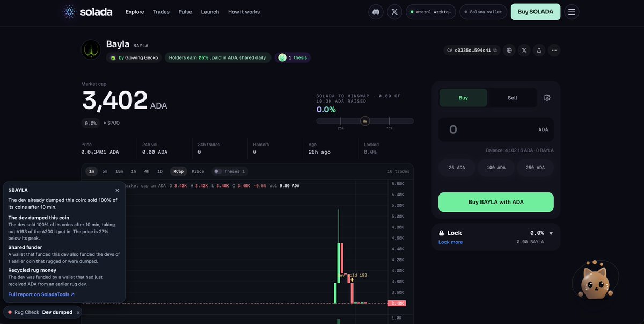
Task: Click the Lock more link
Action: pos(450,242)
